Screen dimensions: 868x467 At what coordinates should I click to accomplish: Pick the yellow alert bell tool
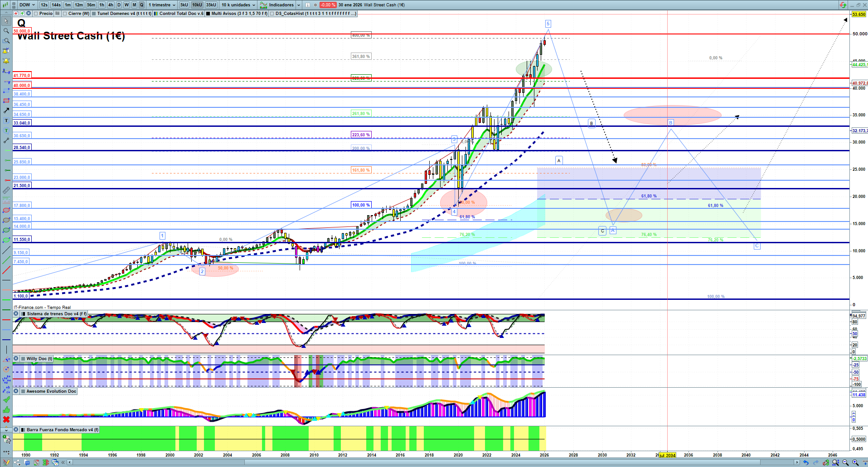[x=6, y=61]
